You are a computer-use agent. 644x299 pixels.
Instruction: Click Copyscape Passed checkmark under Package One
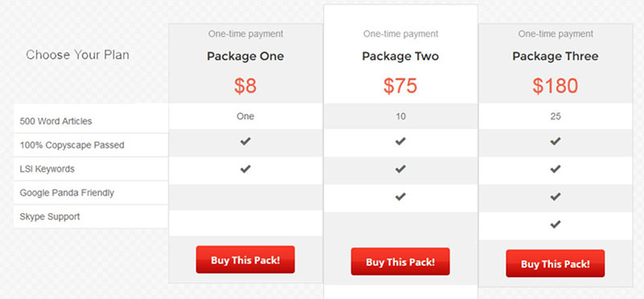pyautogui.click(x=246, y=141)
